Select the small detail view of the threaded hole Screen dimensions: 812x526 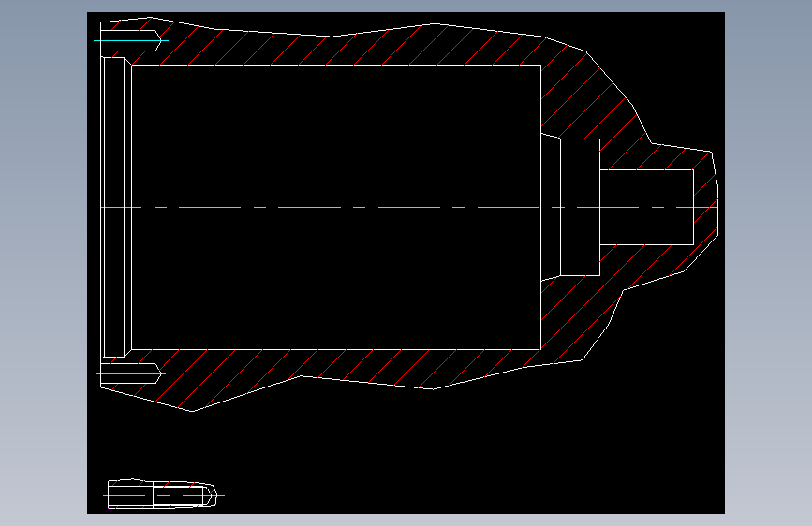tap(162, 494)
